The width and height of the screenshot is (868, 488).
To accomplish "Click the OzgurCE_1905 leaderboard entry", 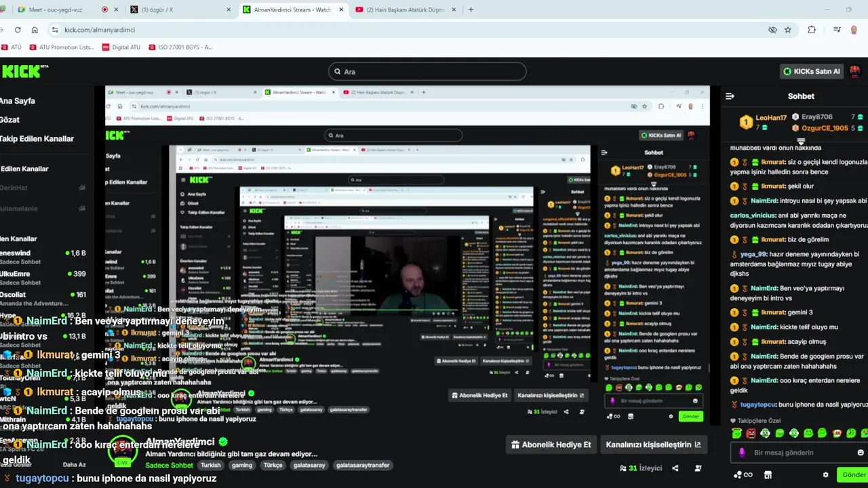I will 827,128.
